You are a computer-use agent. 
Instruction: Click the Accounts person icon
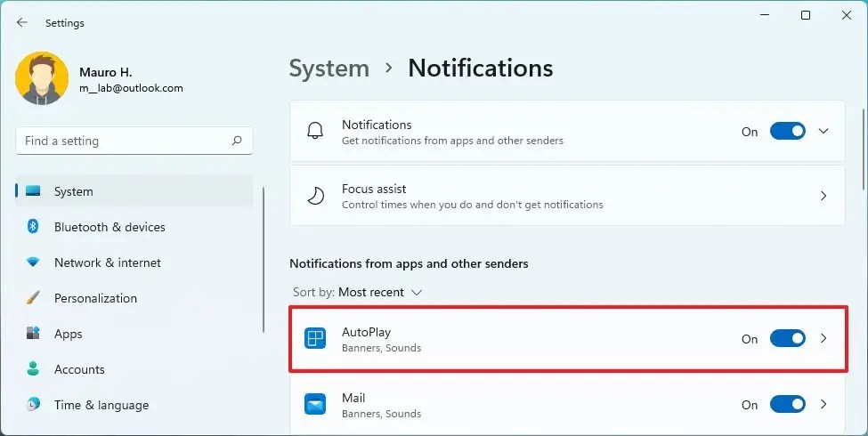tap(33, 369)
